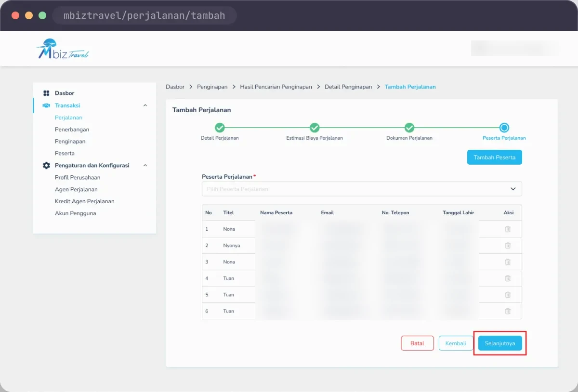
Task: Click the Batal button
Action: [418, 343]
